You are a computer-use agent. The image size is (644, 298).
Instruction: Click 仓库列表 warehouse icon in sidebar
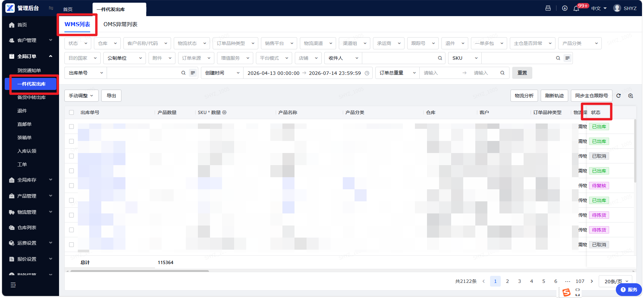12,228
